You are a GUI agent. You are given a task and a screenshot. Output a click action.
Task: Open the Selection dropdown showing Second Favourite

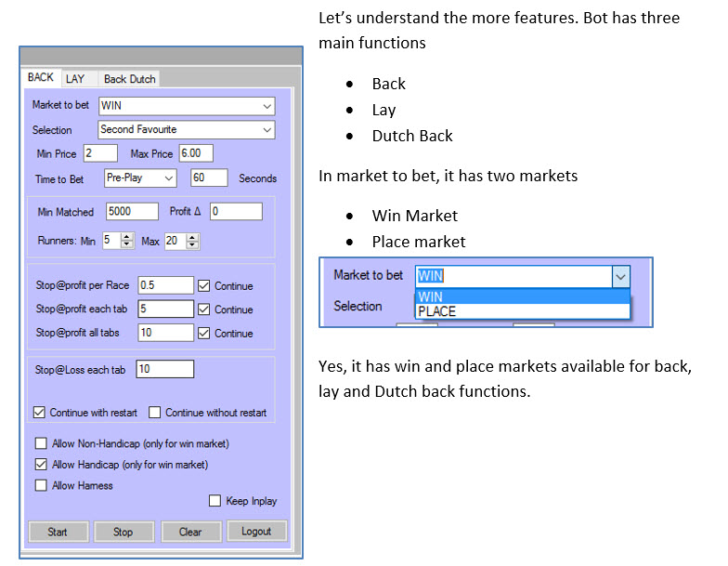point(266,130)
